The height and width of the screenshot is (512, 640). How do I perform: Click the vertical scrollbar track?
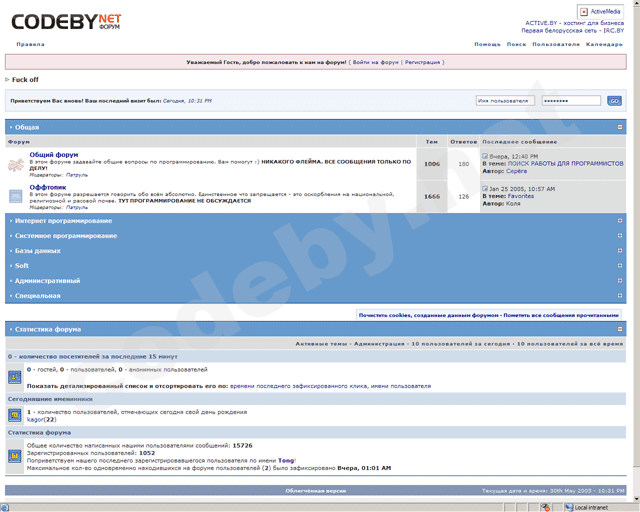coord(636,480)
